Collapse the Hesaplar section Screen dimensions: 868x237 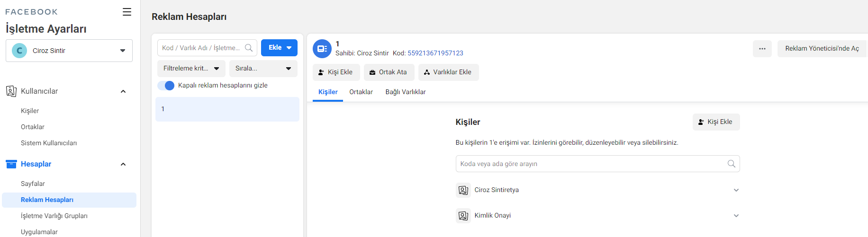[123, 164]
